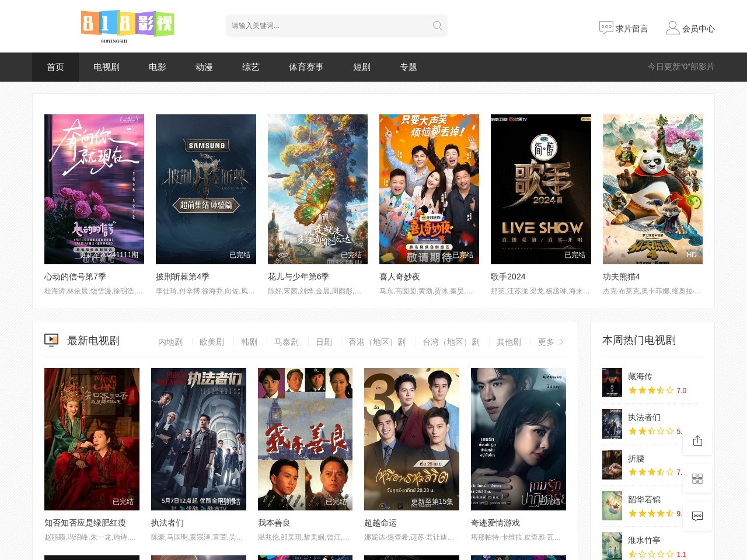Click the 会员中心 user icon
Image resolution: width=747 pixels, height=560 pixels.
(x=672, y=27)
